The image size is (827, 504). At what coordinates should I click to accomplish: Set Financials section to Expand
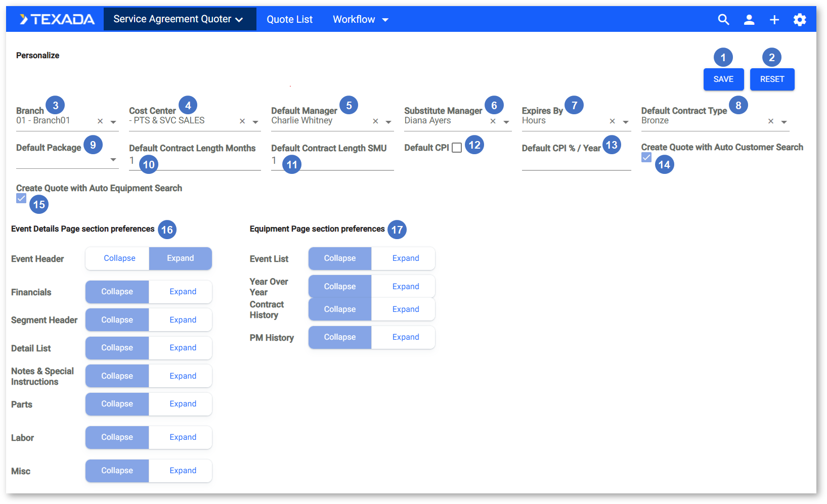tap(183, 292)
